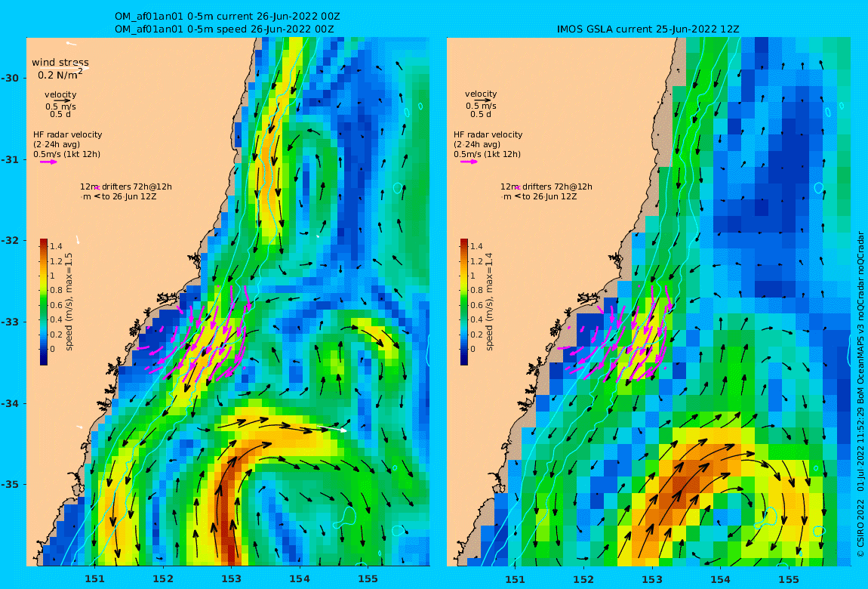Click 'to 26 Jun 12Z' in left map
The height and width of the screenshot is (589, 868).
[130, 196]
